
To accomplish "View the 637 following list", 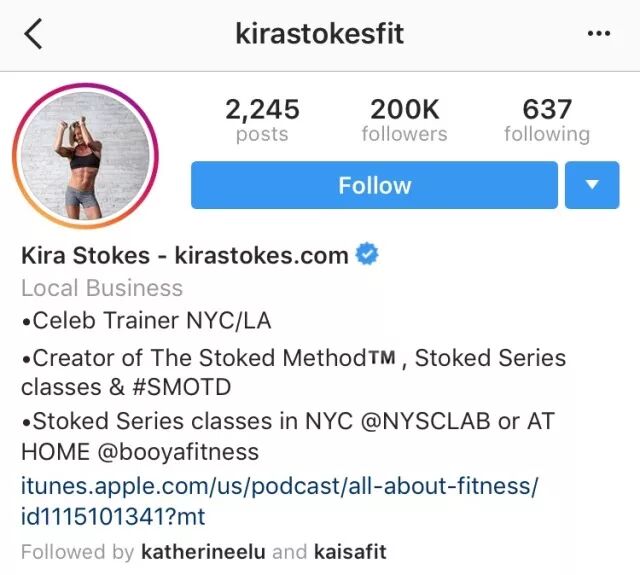I will [547, 120].
